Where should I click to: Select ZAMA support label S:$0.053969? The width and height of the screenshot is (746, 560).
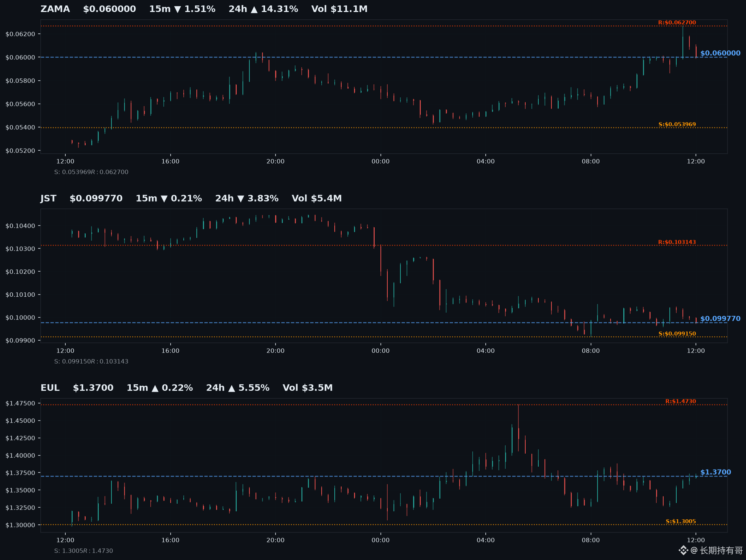(x=677, y=125)
